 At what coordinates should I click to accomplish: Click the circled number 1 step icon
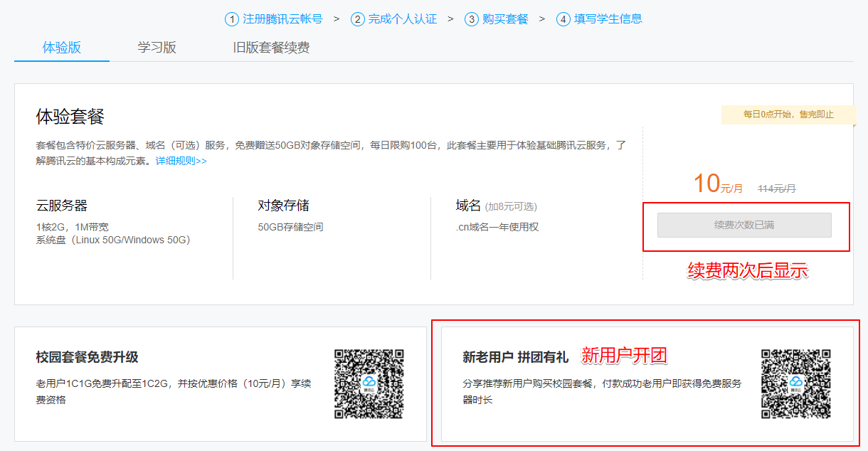[232, 19]
